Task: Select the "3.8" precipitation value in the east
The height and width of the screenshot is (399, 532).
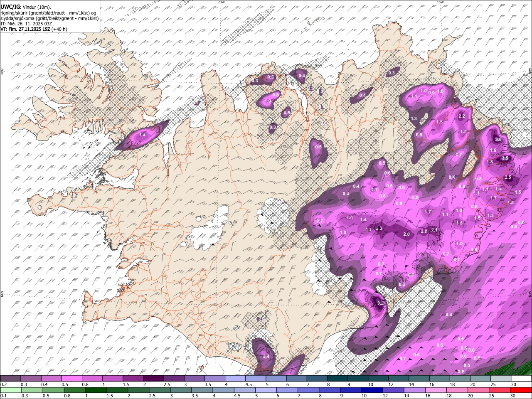Action: point(499,140)
